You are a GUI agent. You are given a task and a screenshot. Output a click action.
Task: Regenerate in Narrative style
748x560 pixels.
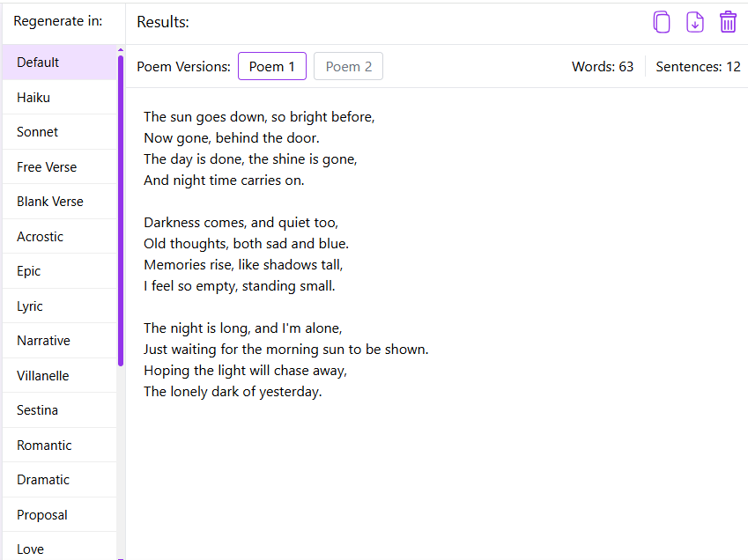[60, 341]
